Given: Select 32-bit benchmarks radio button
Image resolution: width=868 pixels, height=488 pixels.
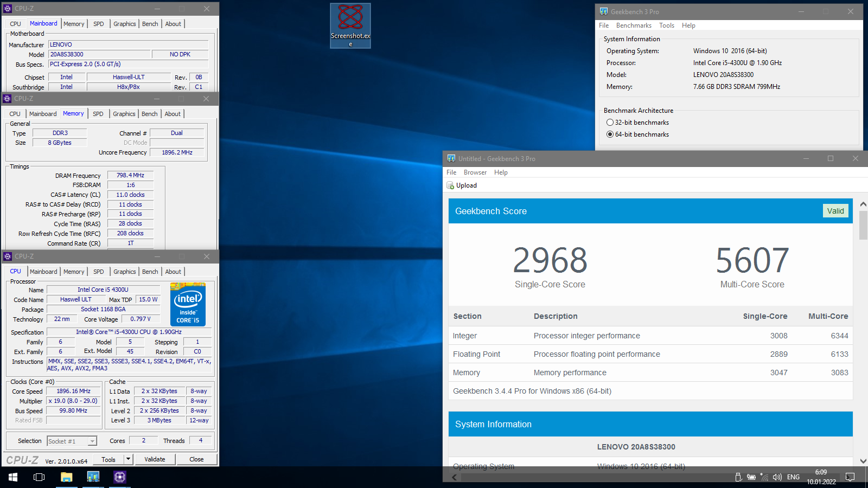Looking at the screenshot, I should pyautogui.click(x=610, y=123).
